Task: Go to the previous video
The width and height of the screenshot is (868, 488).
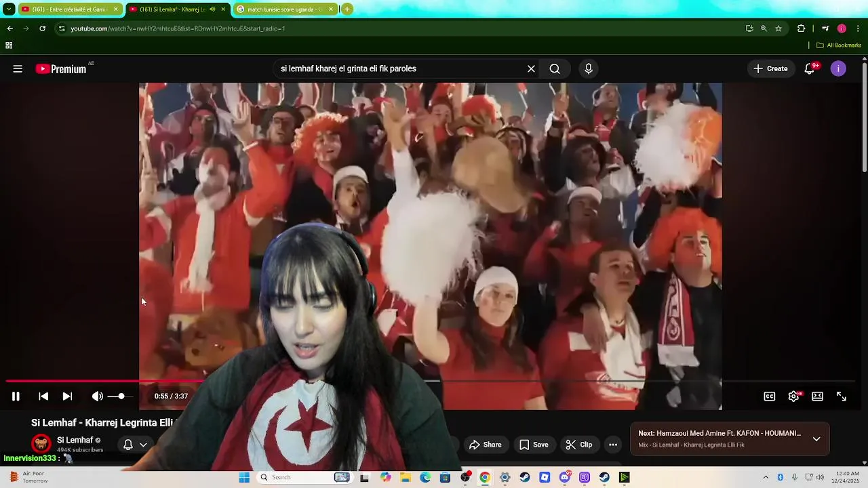Action: click(x=43, y=396)
